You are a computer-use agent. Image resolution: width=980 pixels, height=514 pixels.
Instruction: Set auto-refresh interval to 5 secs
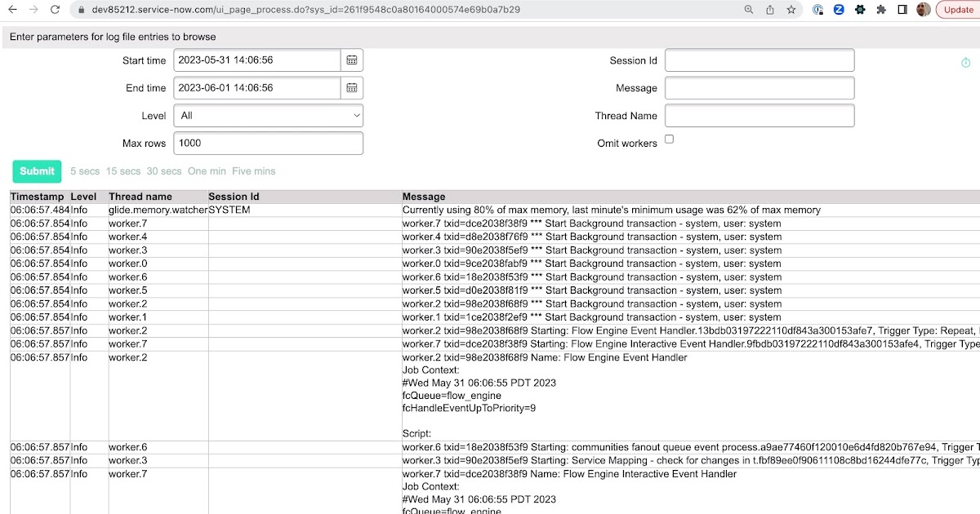point(84,171)
